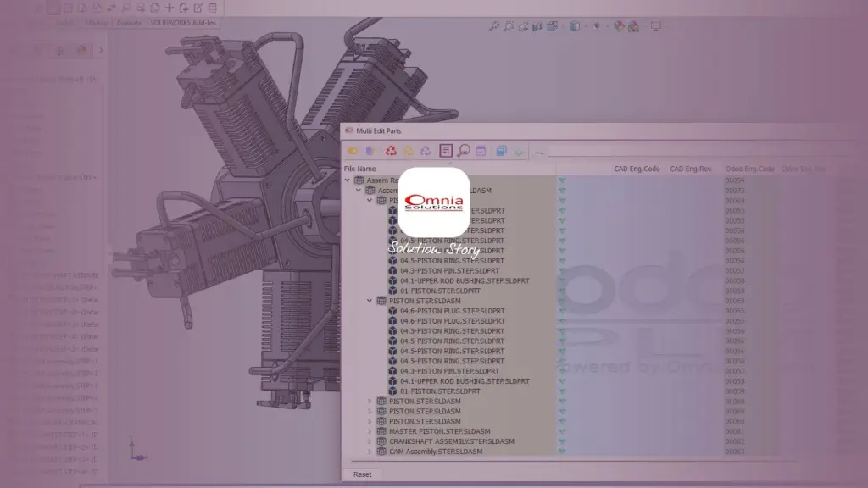Viewport: 868px width, 488px height.
Task: Click the Odoo Eng.Code column header
Action: [x=750, y=169]
